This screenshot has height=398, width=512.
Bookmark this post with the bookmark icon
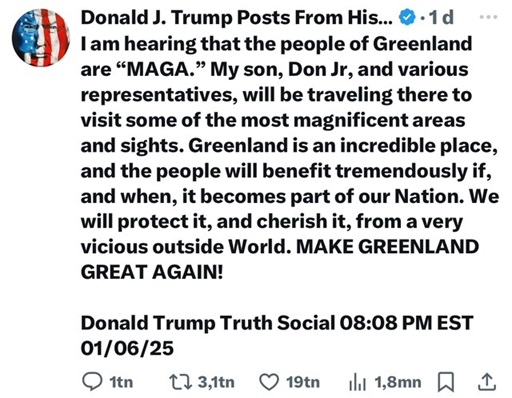pos(445,382)
